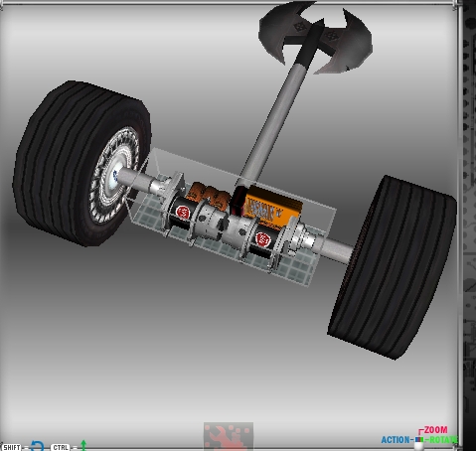Select the orange battery pack component
The image size is (476, 451).
272,207
